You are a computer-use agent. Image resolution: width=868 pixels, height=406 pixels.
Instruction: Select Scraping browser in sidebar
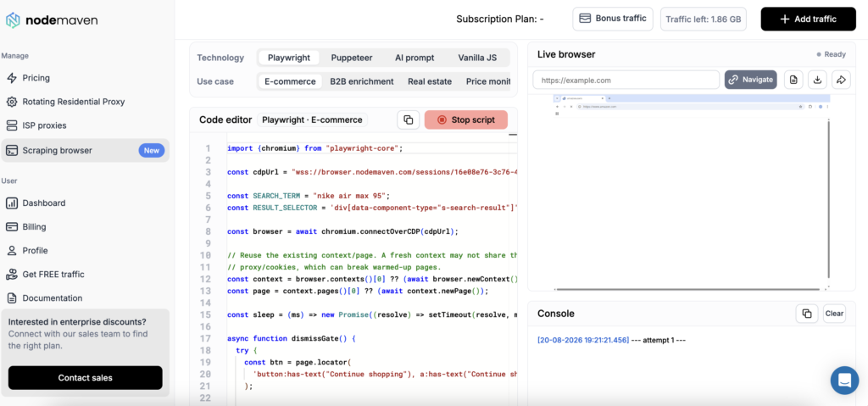click(86, 151)
